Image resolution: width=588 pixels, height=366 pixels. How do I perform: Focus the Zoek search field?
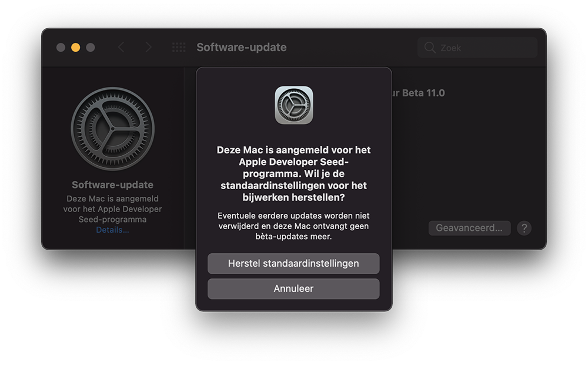(477, 48)
